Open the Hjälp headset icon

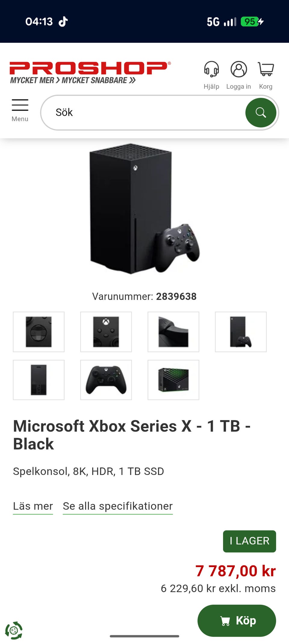[211, 69]
